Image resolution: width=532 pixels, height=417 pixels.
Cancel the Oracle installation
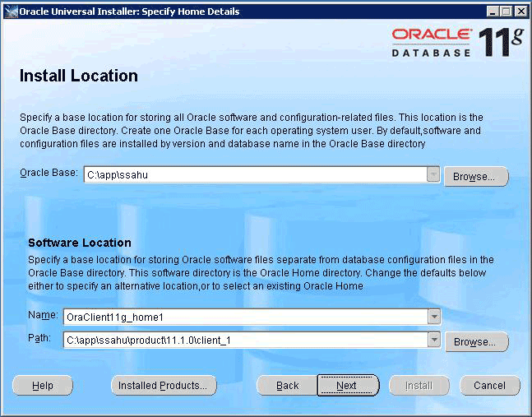tap(489, 386)
